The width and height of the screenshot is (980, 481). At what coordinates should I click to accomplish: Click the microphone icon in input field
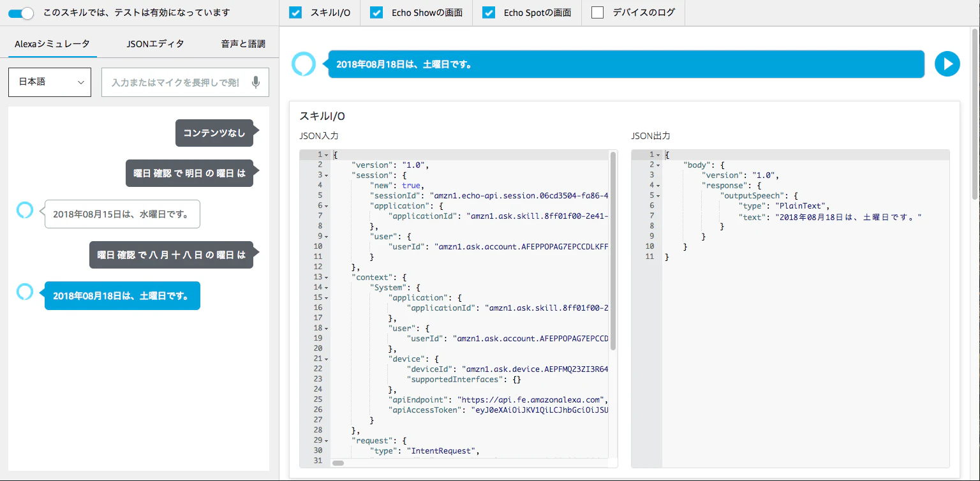pos(256,82)
